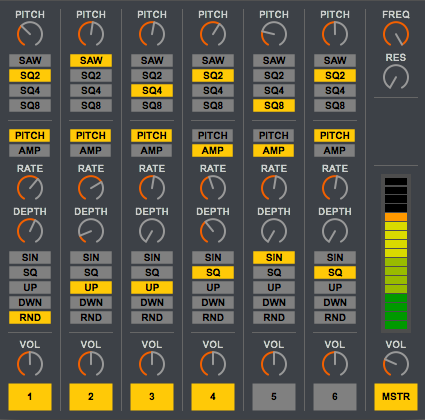Select RND LFO shape in channel 6
Screen dimensions: 425x420
pyautogui.click(x=335, y=317)
